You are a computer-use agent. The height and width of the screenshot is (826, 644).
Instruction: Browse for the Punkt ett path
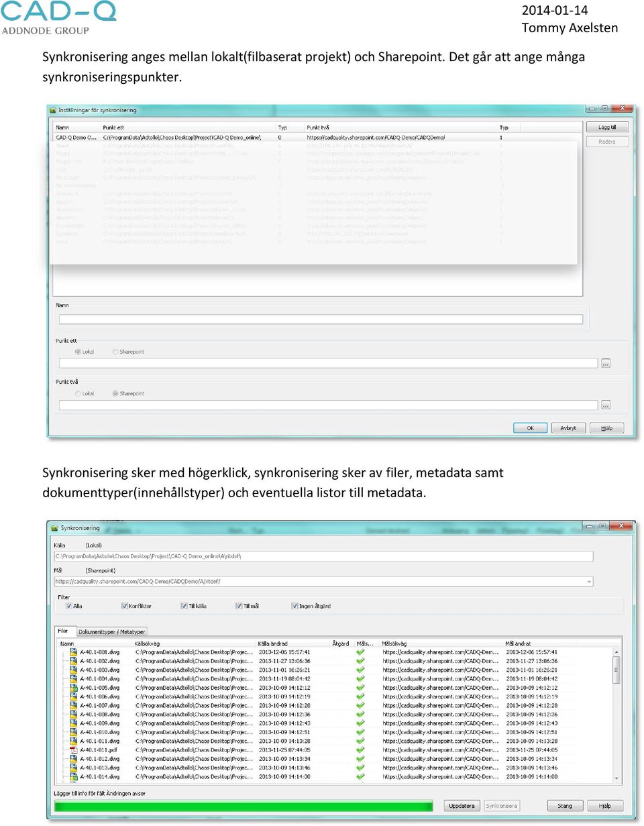606,363
